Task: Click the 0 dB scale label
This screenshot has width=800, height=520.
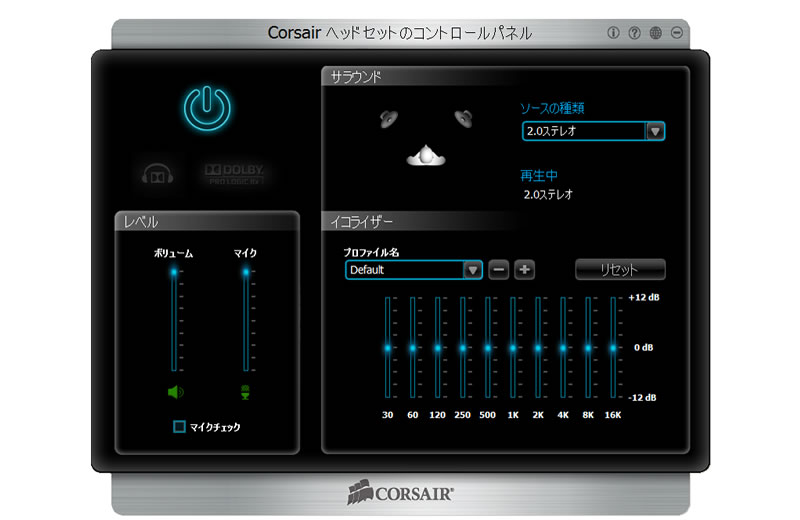Action: tap(643, 348)
